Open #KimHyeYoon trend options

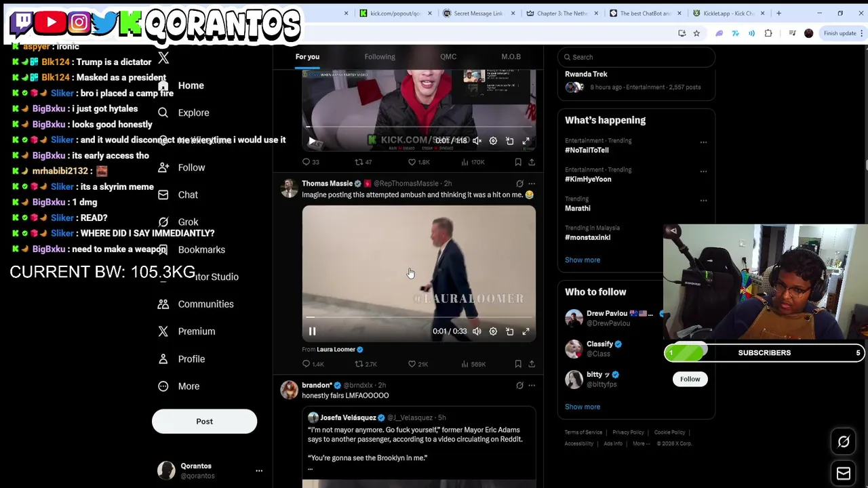pos(703,171)
